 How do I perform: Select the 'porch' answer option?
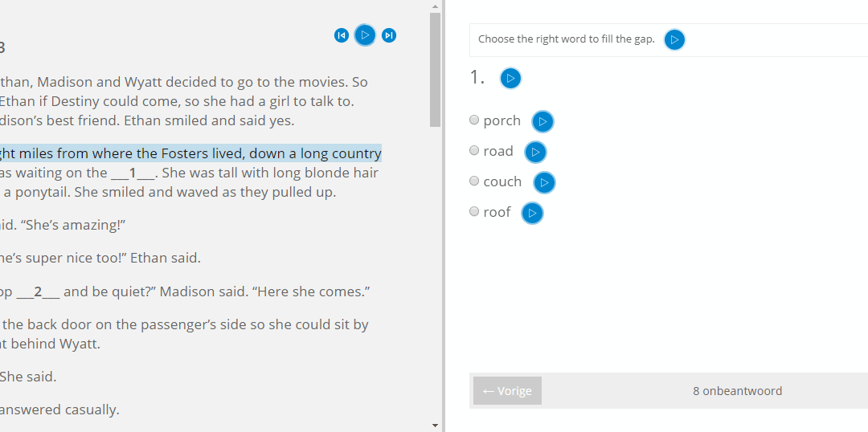[x=474, y=120]
